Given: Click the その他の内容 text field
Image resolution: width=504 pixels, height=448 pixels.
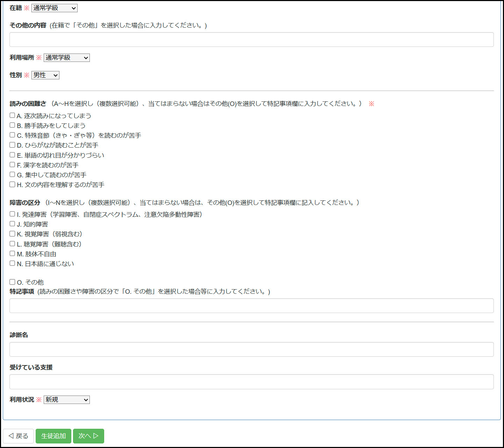Looking at the screenshot, I should point(251,40).
